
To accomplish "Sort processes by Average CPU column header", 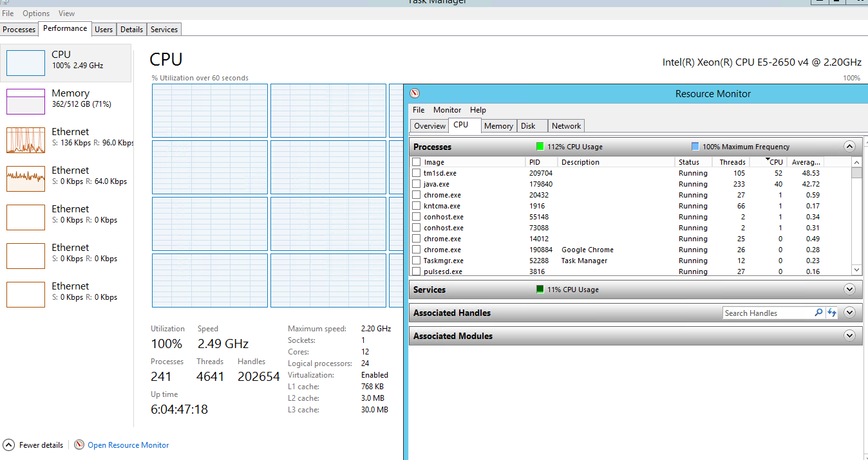I will 805,162.
